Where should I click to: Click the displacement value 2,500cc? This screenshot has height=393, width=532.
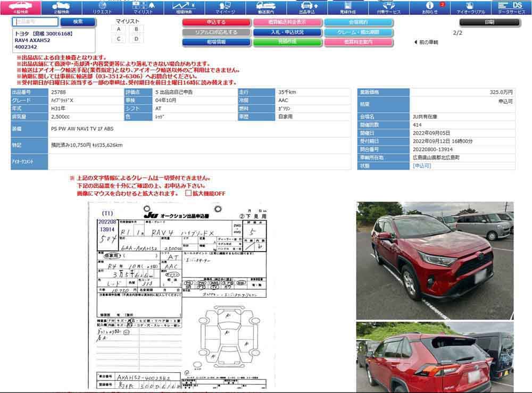pos(61,116)
